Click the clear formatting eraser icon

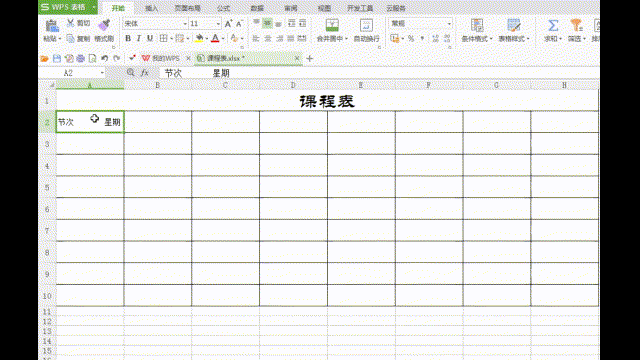[234, 38]
